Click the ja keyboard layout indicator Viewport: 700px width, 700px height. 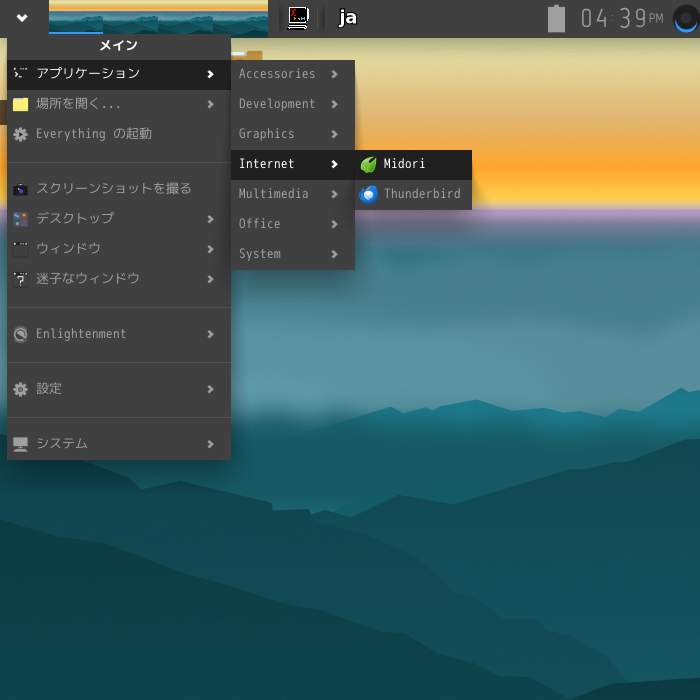pyautogui.click(x=348, y=18)
